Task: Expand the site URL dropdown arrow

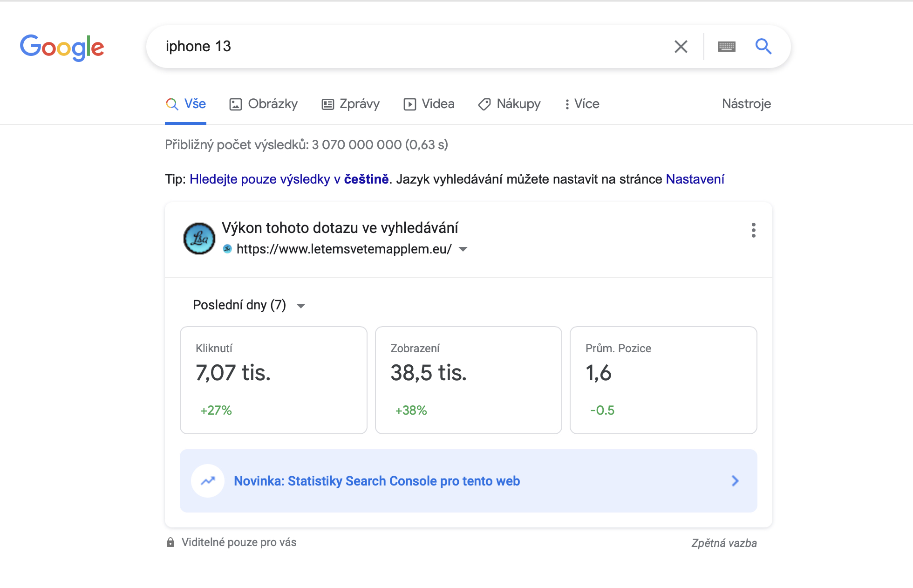Action: tap(463, 249)
